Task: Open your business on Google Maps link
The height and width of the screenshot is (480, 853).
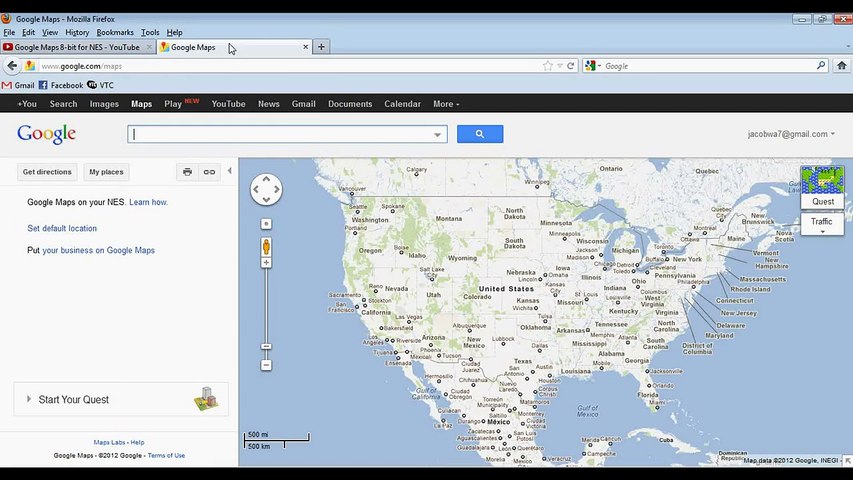Action: [98, 250]
